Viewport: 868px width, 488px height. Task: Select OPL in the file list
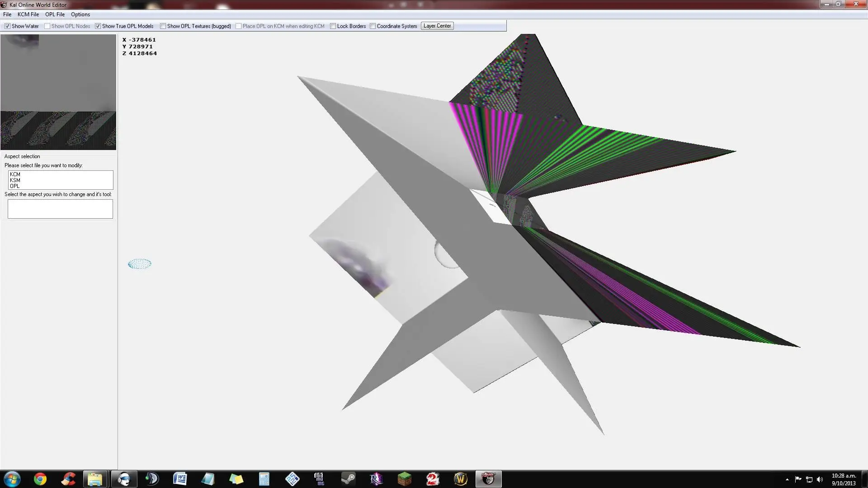(60, 186)
